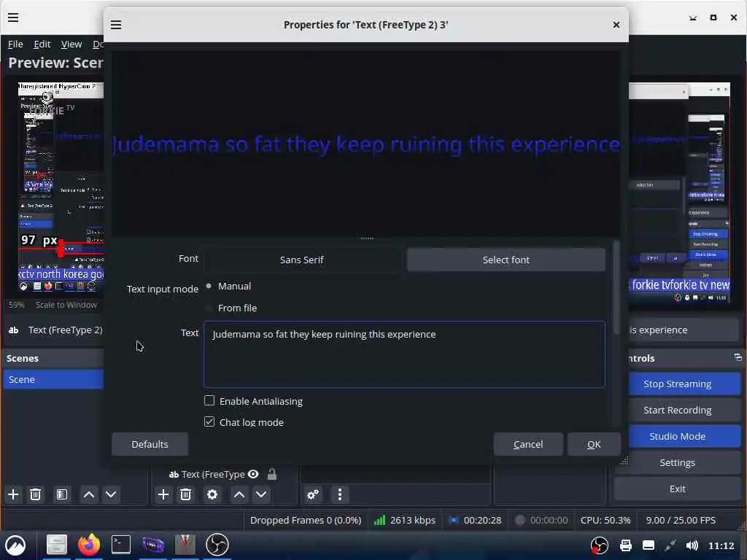This screenshot has width=747, height=560.
Task: Open OBS Settings from Controls
Action: pyautogui.click(x=677, y=462)
